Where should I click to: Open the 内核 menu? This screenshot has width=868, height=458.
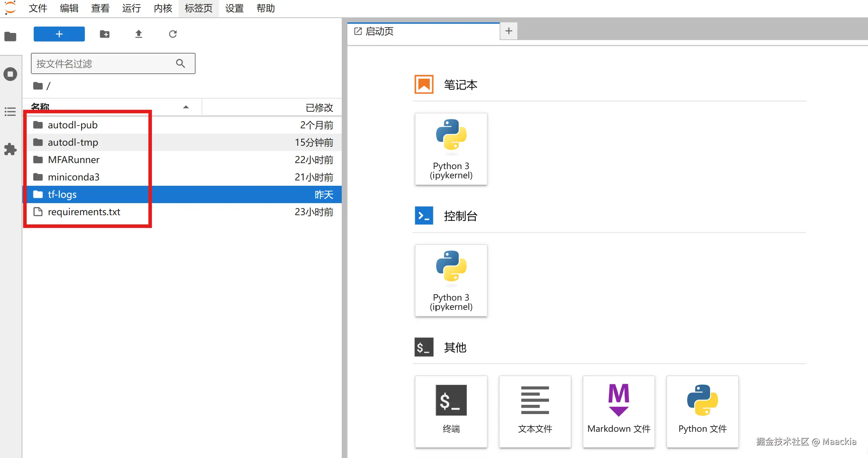tap(163, 8)
